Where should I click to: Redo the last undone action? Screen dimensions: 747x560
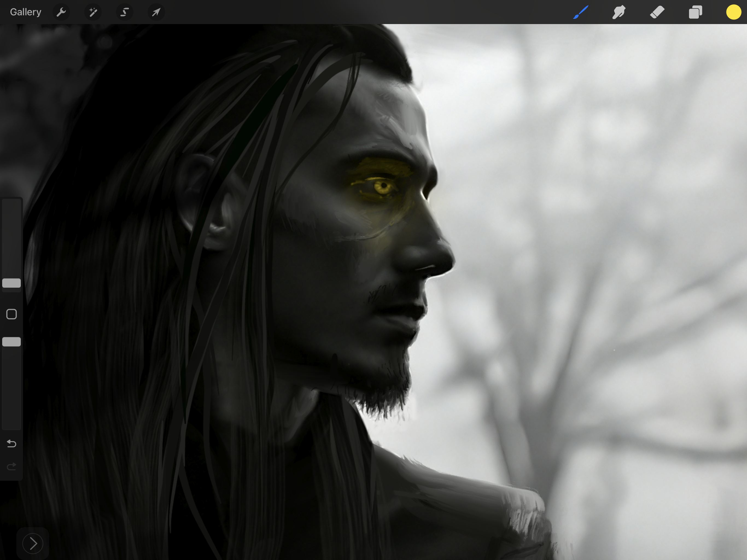tap(11, 467)
